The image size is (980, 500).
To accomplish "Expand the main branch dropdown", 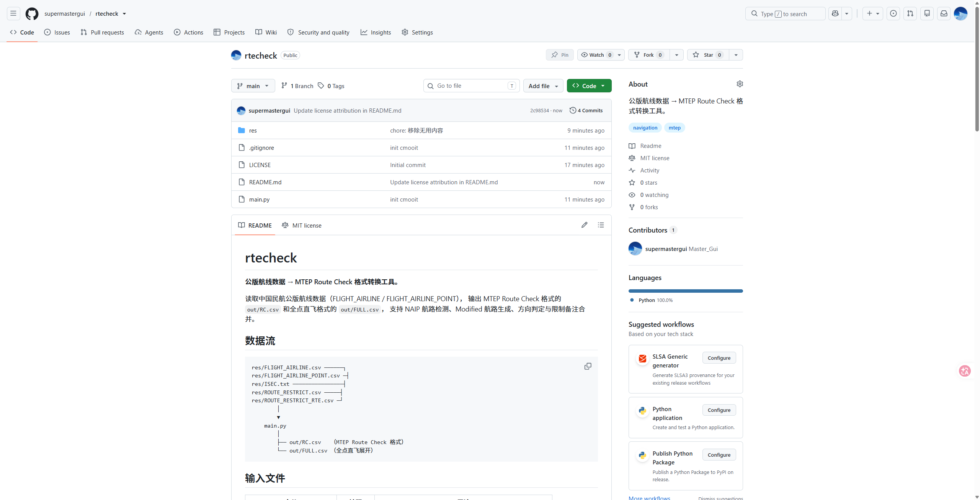I will pos(253,86).
